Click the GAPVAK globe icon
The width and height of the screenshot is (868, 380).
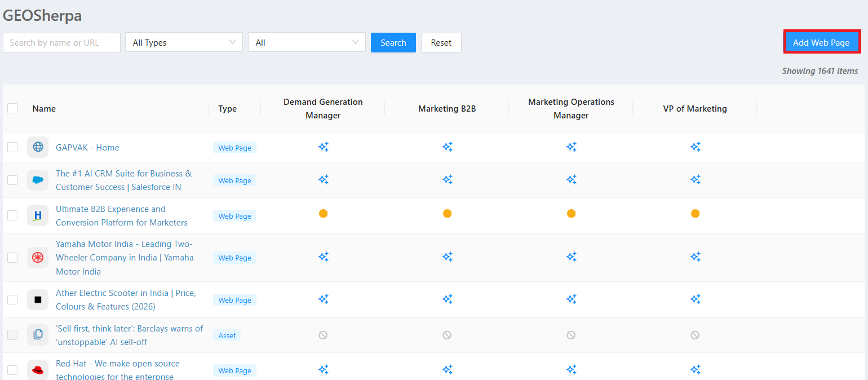click(x=38, y=147)
